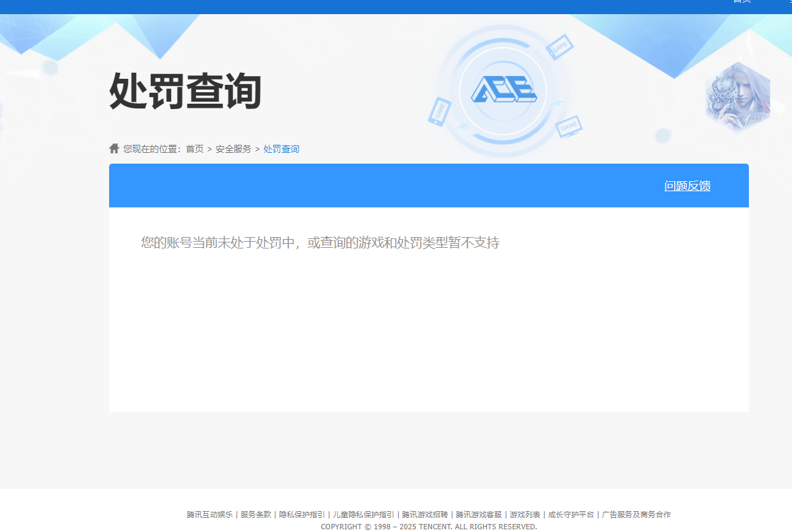Open the 成长守护平台 link

click(570, 514)
